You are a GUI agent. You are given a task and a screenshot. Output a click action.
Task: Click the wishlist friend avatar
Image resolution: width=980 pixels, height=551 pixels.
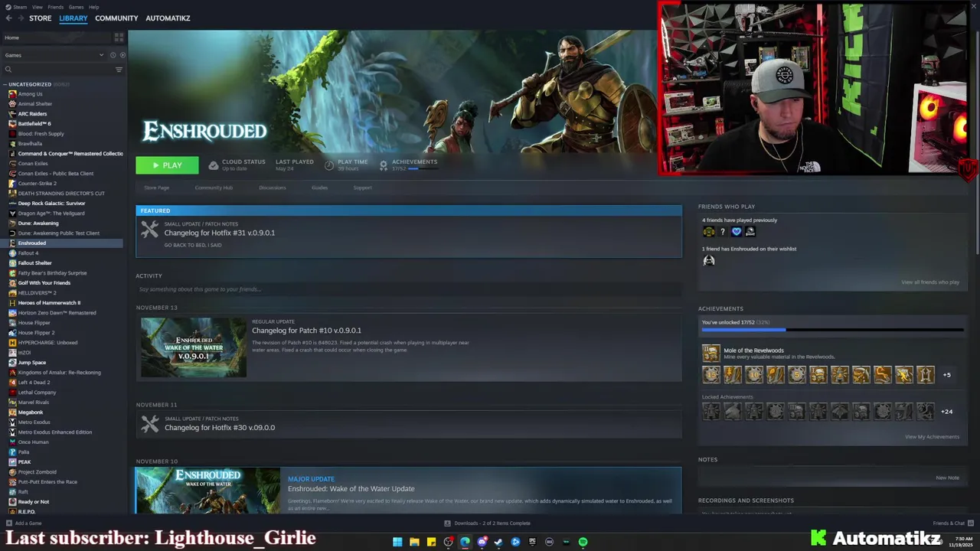click(709, 260)
